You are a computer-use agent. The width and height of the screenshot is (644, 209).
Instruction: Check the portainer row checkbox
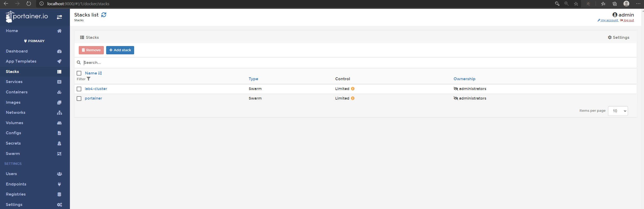[79, 99]
